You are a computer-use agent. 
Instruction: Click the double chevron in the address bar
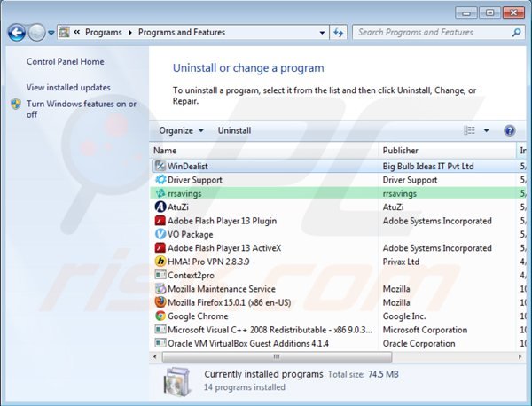coord(77,32)
